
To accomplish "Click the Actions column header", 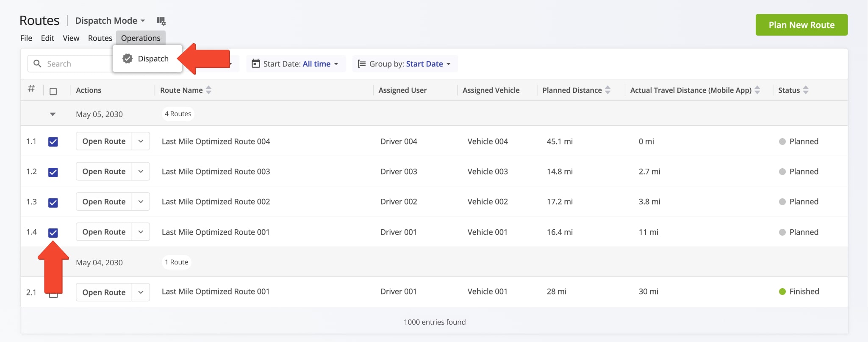I will point(89,90).
